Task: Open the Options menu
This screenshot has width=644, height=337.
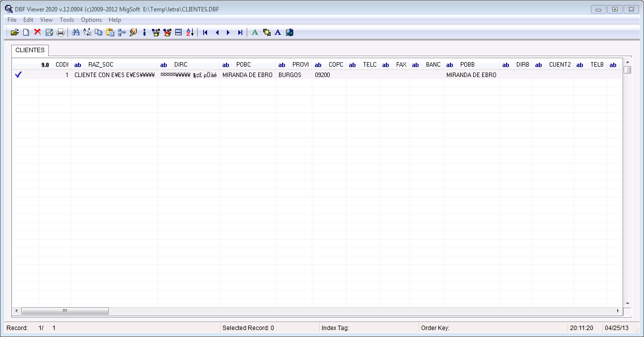Action: click(91, 20)
